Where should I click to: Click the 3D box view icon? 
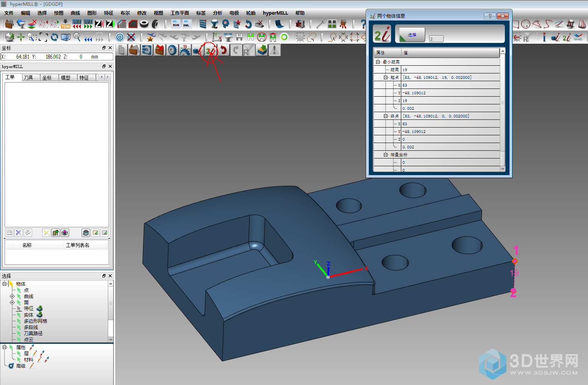(x=66, y=37)
